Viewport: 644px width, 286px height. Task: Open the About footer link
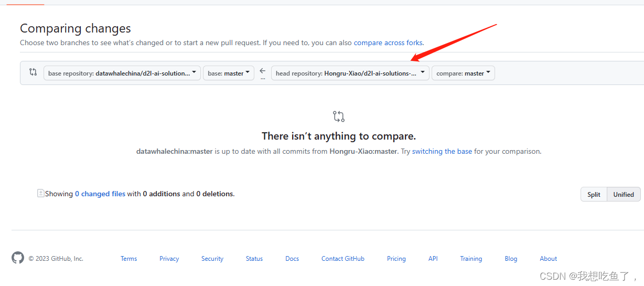click(x=549, y=259)
